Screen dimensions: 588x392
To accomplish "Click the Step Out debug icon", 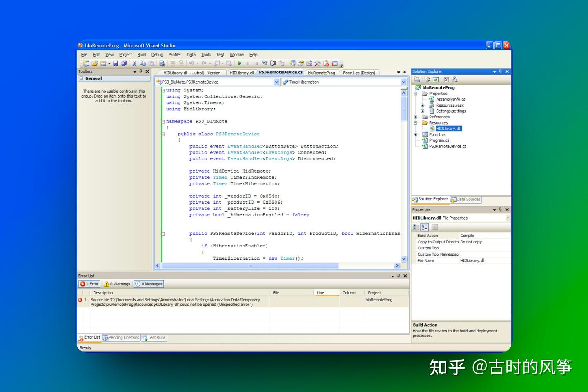I will [282, 63].
